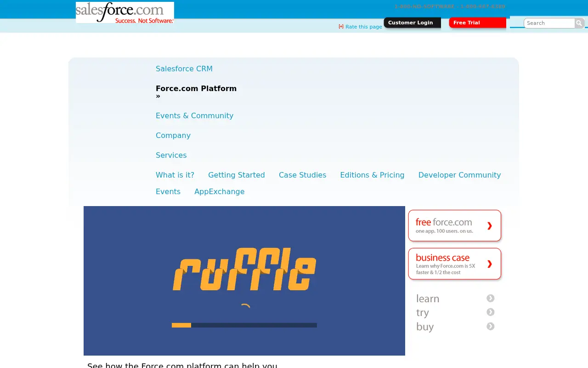Click the arrow next to try
The height and width of the screenshot is (368, 588).
[491, 312]
